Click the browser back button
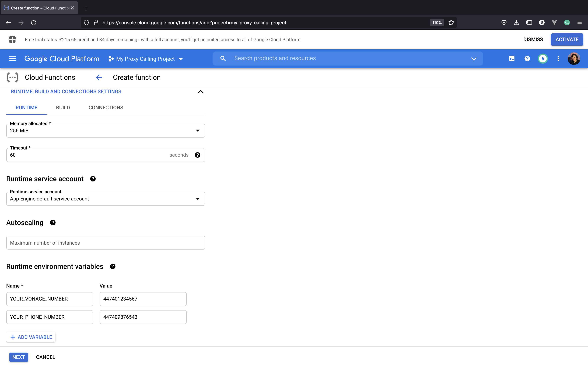 click(x=9, y=23)
